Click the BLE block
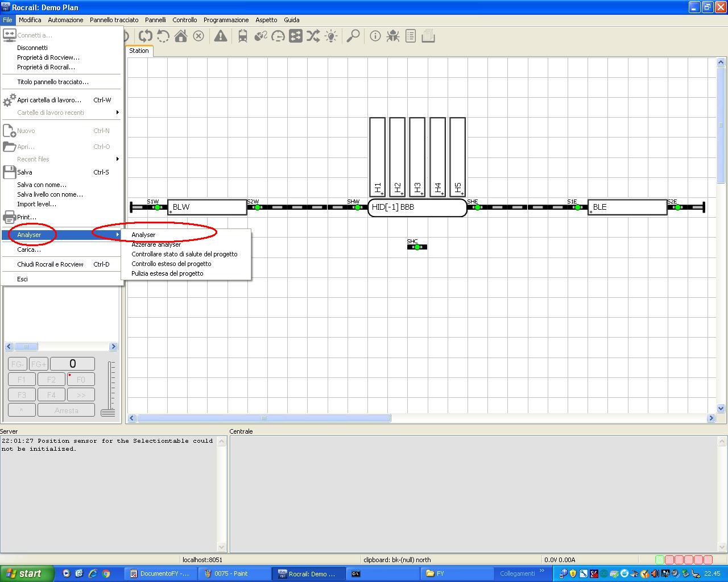 tap(627, 207)
